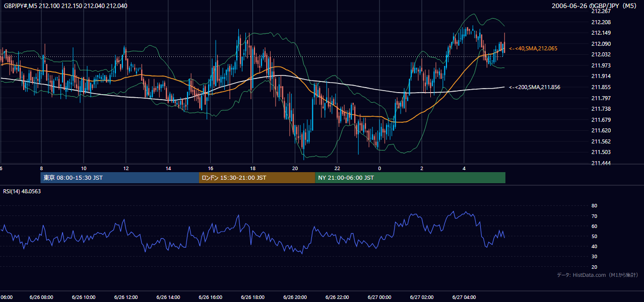The height and width of the screenshot is (302, 644).
Task: Click the 6/26 12:00 time axis label
Action: 126,297
